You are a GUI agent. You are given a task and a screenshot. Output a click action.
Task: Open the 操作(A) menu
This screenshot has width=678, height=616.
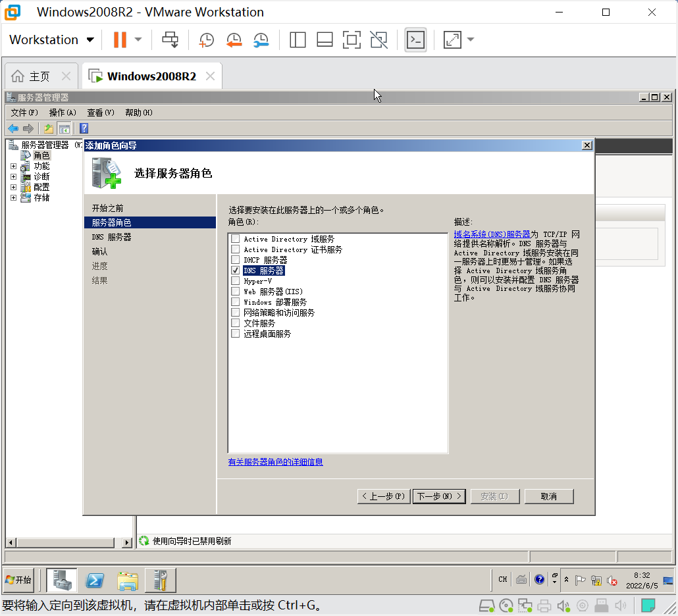[63, 113]
